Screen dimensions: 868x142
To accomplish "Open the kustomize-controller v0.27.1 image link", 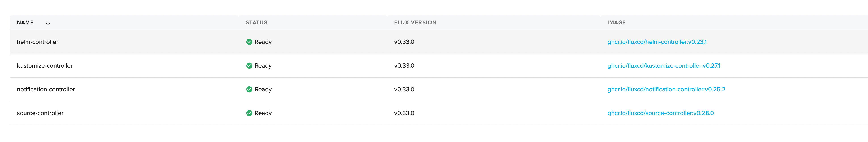I will pos(663,66).
